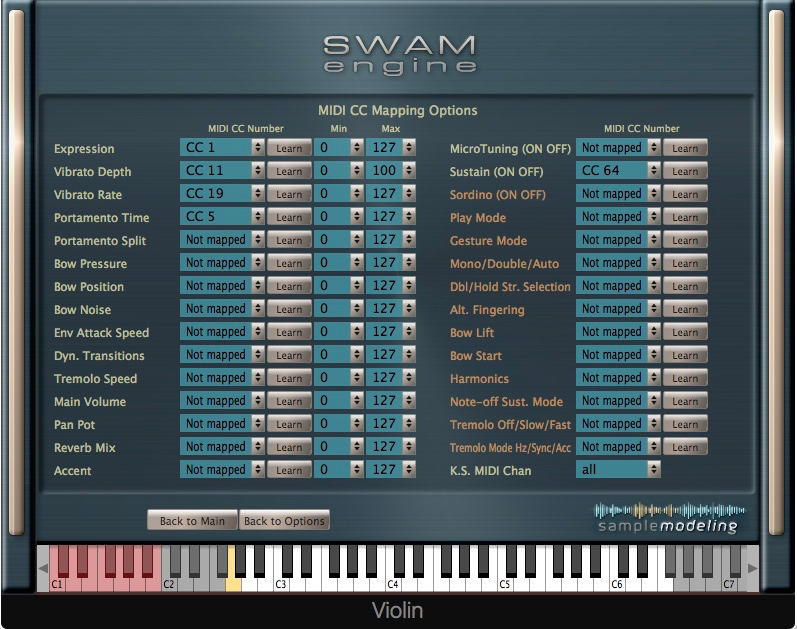The width and height of the screenshot is (797, 629).
Task: Play the C6 key on keyboard
Action: [x=617, y=584]
